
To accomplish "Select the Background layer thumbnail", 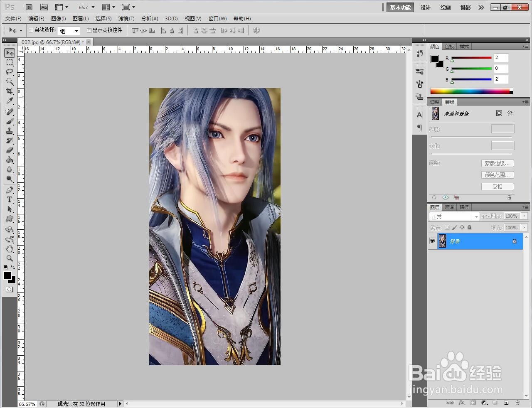I will pyautogui.click(x=442, y=241).
